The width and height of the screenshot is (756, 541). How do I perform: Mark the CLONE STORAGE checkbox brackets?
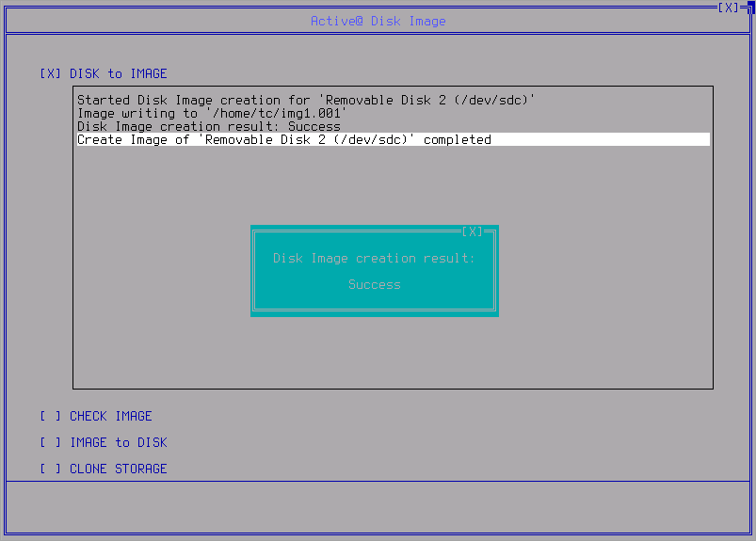(51, 469)
